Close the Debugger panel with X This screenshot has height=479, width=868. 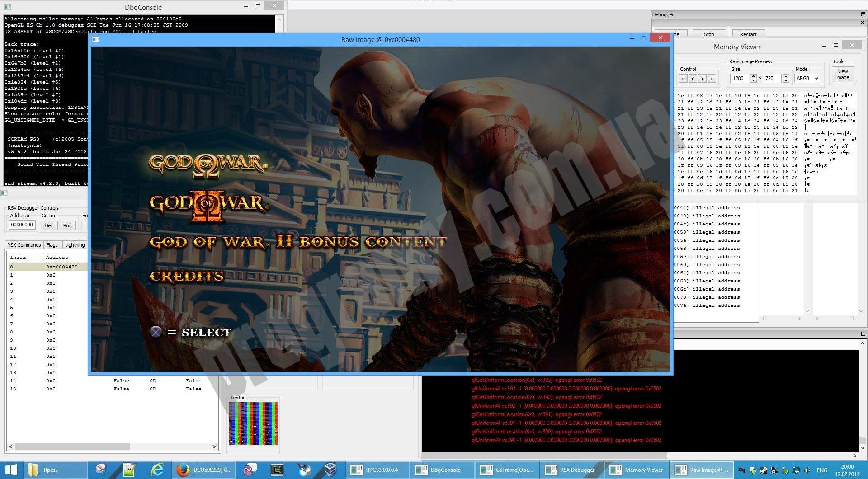point(863,23)
